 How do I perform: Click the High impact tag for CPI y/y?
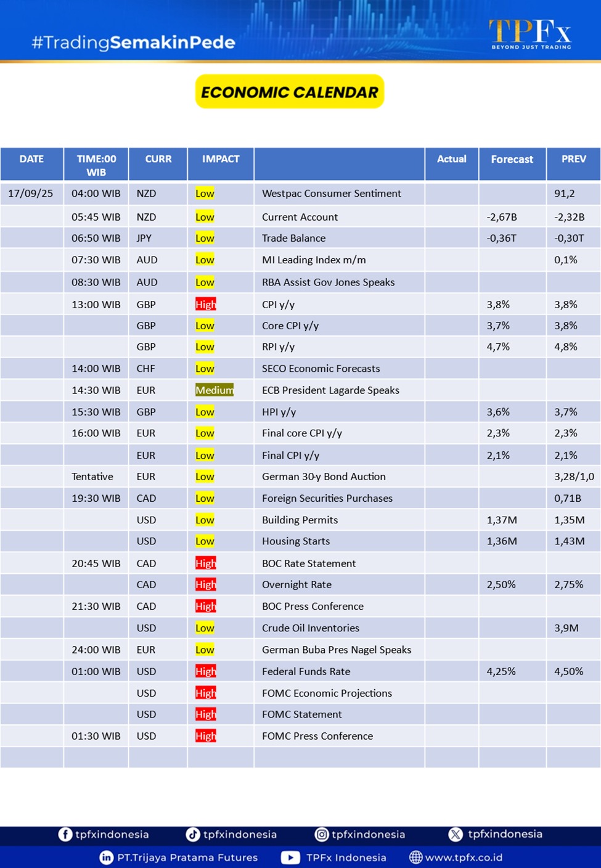point(206,305)
